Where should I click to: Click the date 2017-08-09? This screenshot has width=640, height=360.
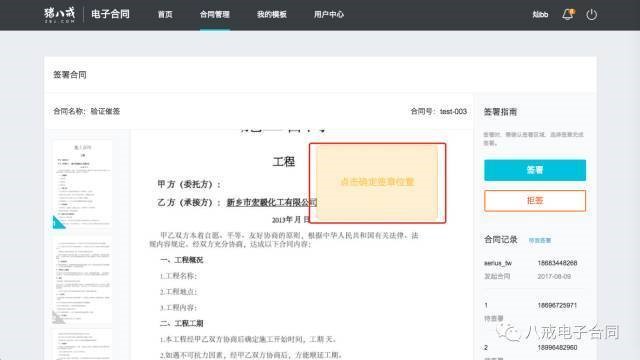pos(554,276)
